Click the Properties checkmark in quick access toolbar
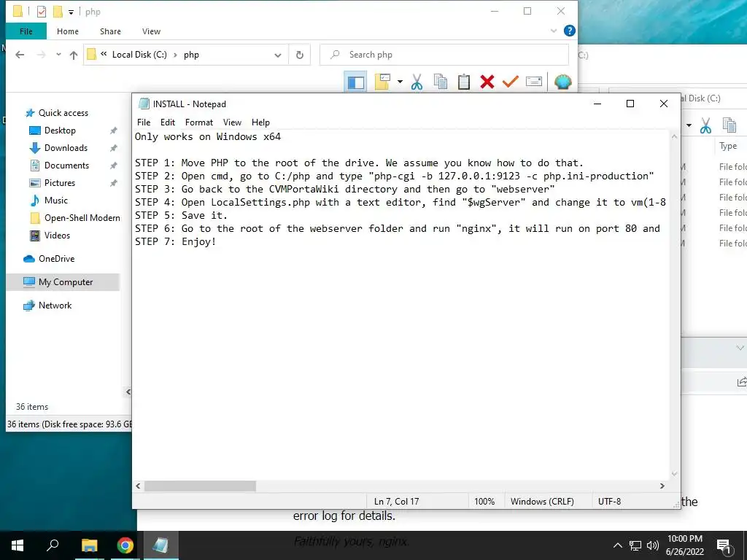Screen dimensions: 747x560 [42, 12]
